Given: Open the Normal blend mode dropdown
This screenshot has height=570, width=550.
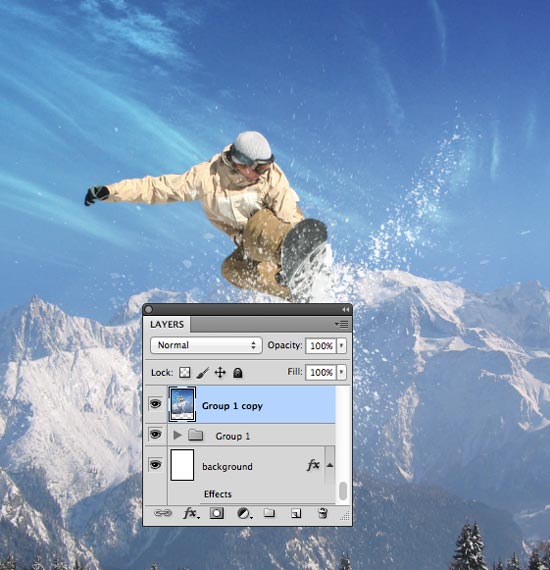Looking at the screenshot, I should coord(206,345).
